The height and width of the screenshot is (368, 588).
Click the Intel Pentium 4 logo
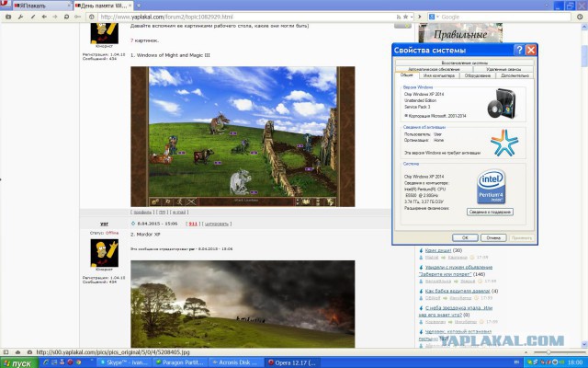[x=492, y=187]
